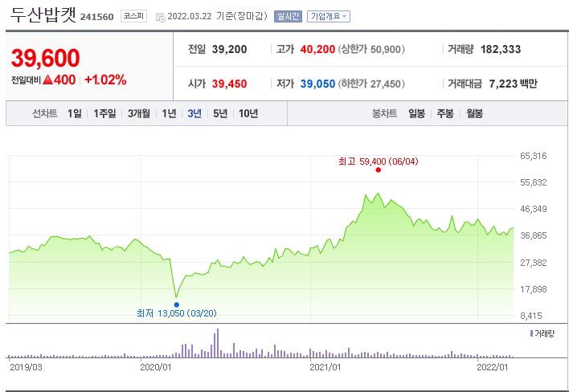Click the stock code 241560
The width and height of the screenshot is (569, 392).
(x=97, y=17)
